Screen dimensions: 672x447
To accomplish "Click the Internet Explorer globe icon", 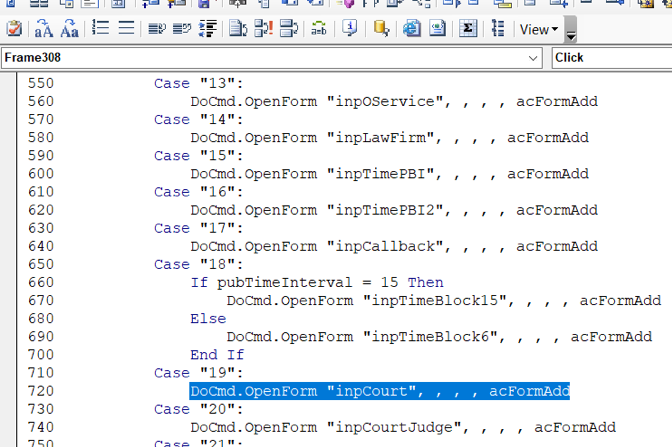I will tap(411, 29).
